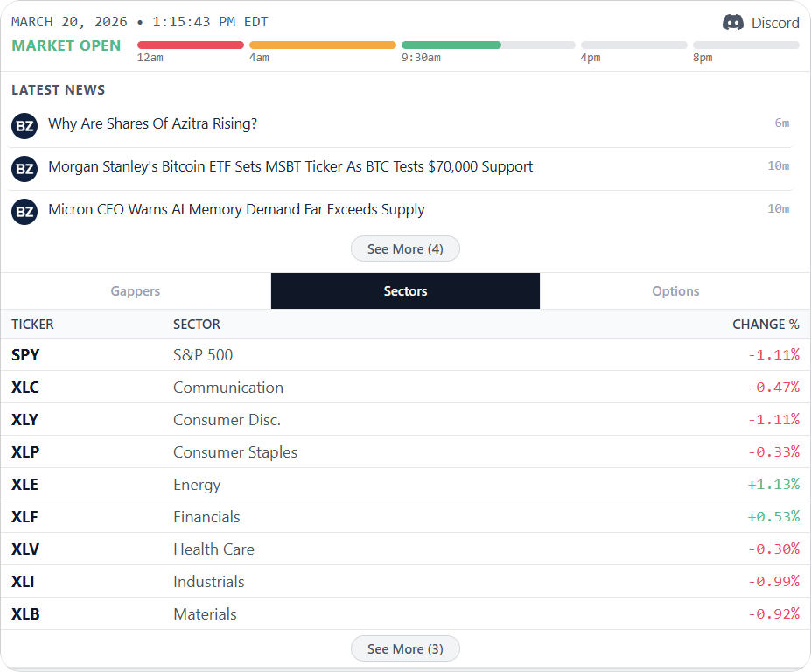Click the LATEST NEWS heading

click(58, 90)
